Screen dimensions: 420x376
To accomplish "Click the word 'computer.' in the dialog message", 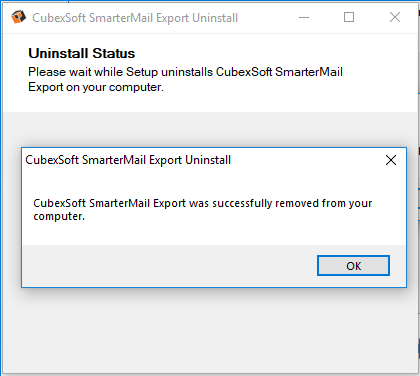I will tap(59, 216).
